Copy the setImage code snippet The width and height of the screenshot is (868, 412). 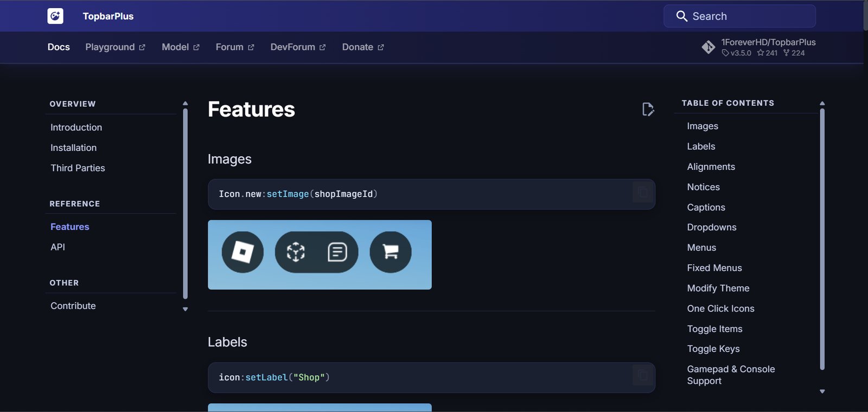tap(642, 192)
